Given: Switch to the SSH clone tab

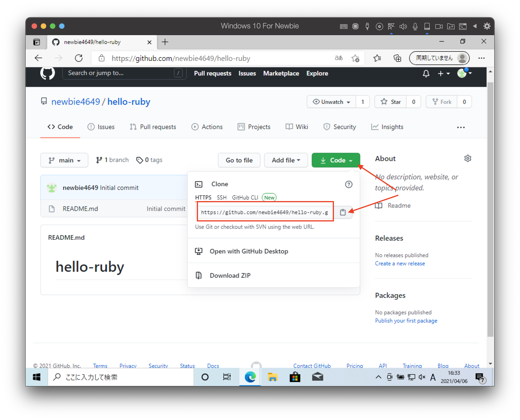Looking at the screenshot, I should 222,197.
